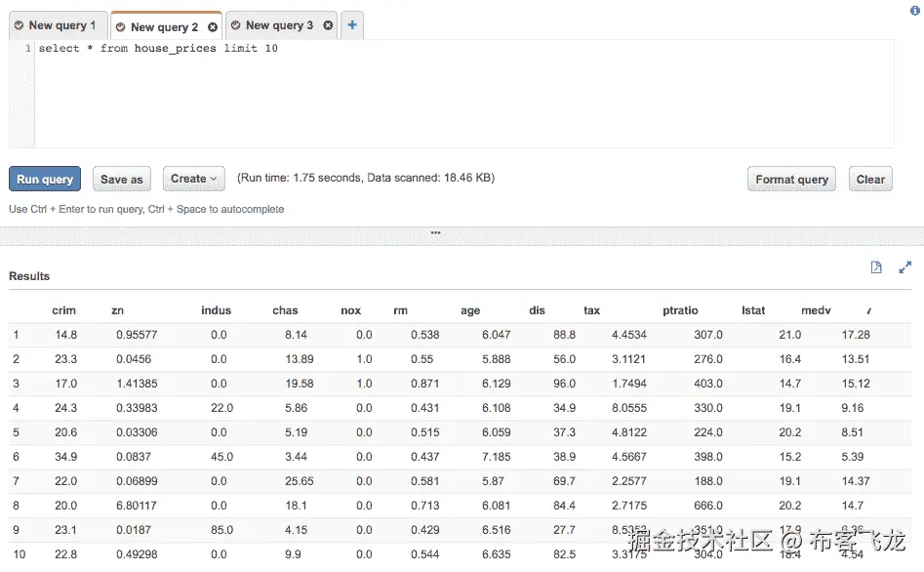924x572 pixels.
Task: Open the info icon at top right
Action: coord(915,10)
